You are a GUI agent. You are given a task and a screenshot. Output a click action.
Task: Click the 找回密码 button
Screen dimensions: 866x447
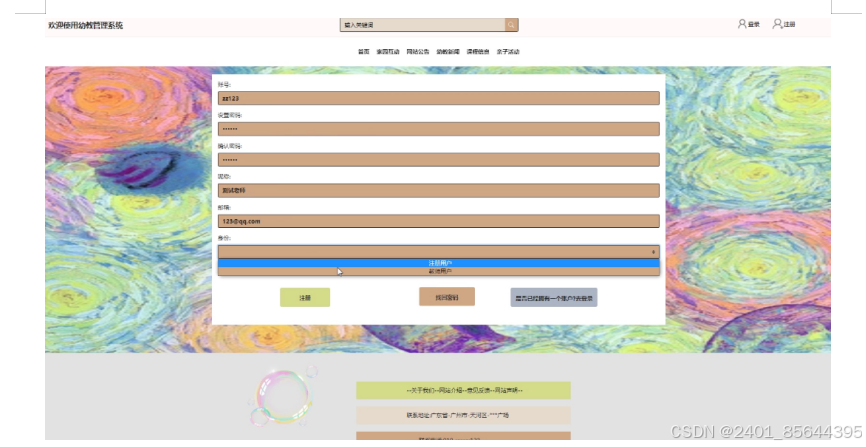447,297
